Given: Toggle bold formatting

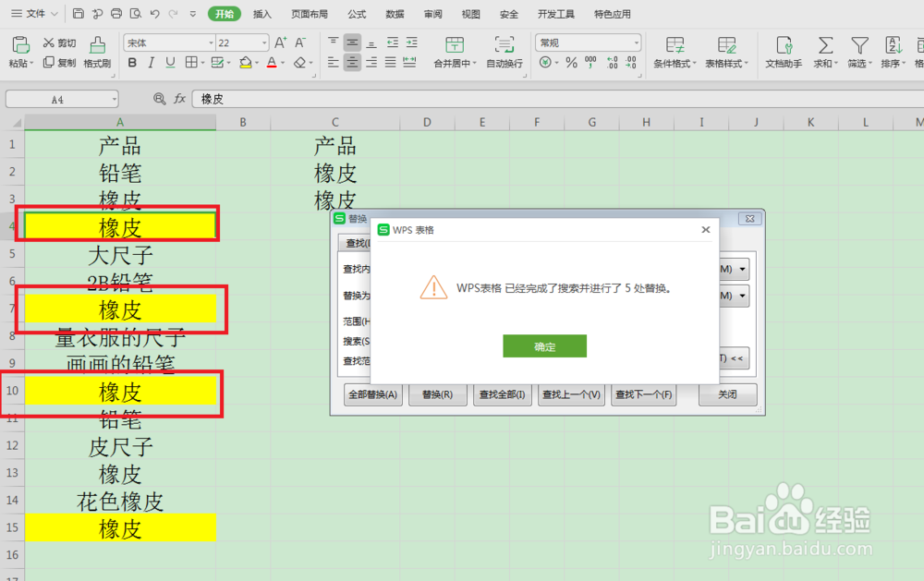Looking at the screenshot, I should tap(132, 63).
